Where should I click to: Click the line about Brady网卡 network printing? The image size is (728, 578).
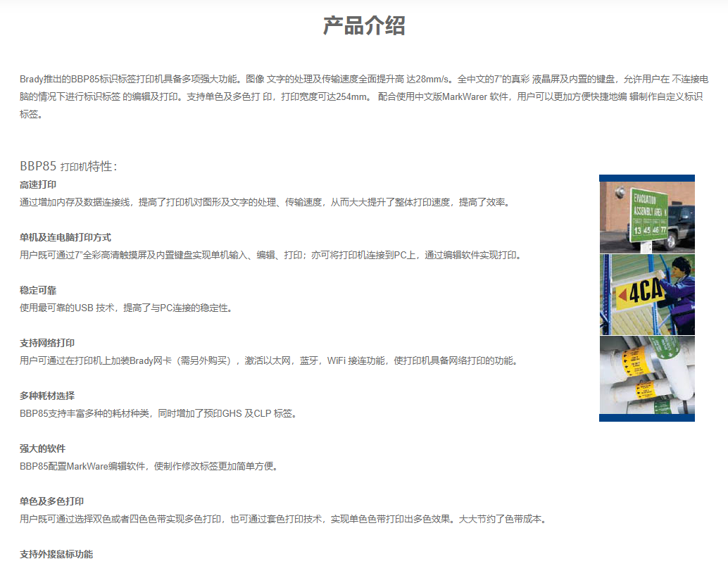[270, 360]
